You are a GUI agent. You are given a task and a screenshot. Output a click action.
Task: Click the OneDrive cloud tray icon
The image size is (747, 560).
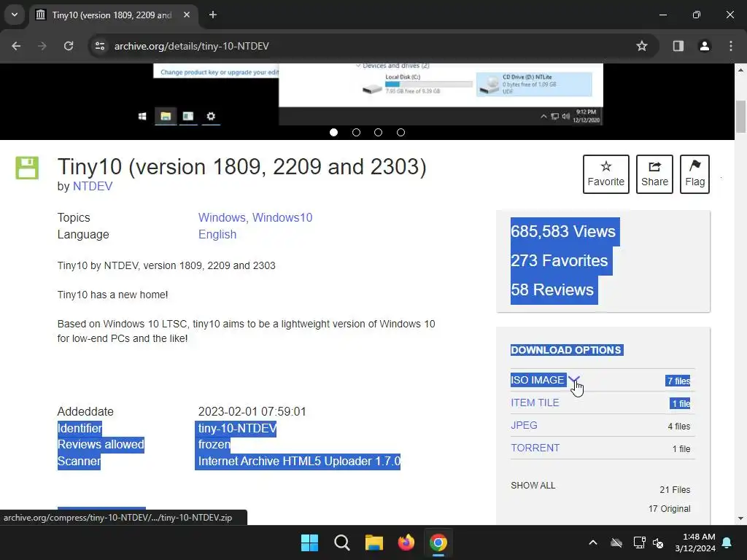[x=616, y=542]
